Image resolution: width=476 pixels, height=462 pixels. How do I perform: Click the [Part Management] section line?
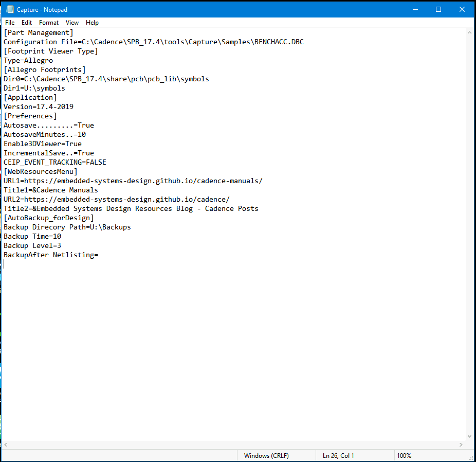coord(38,32)
